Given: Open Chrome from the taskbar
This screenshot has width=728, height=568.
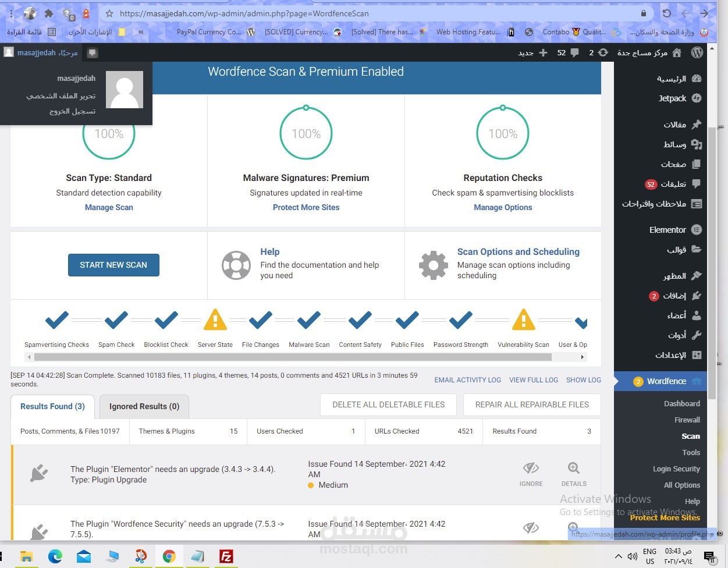Looking at the screenshot, I should tap(169, 556).
